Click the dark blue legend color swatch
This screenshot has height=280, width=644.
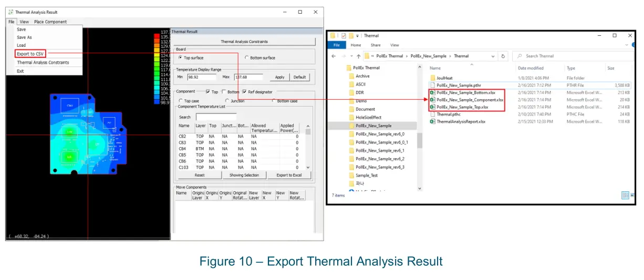(157, 102)
